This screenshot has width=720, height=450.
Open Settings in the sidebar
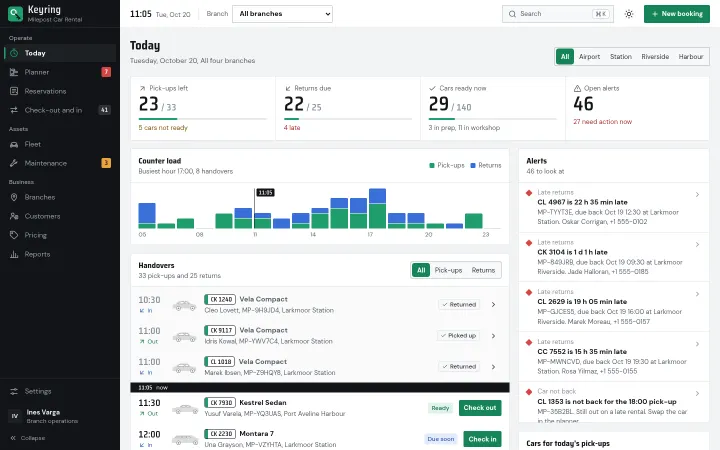pos(60,391)
